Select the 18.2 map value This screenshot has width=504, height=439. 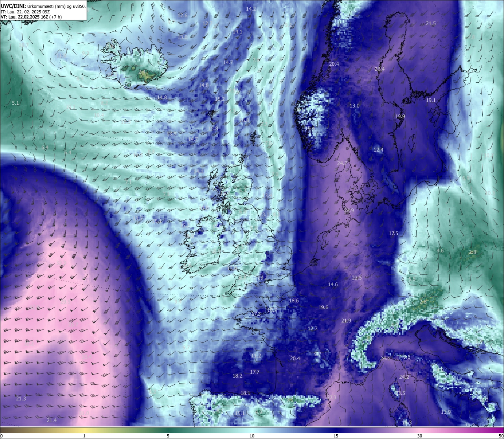(x=237, y=376)
